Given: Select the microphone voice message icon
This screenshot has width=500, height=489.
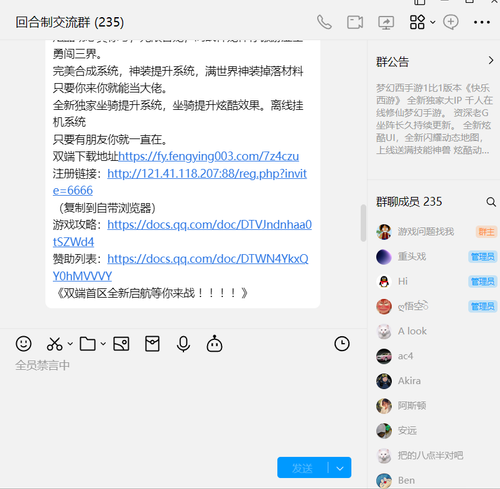Looking at the screenshot, I should tap(183, 344).
